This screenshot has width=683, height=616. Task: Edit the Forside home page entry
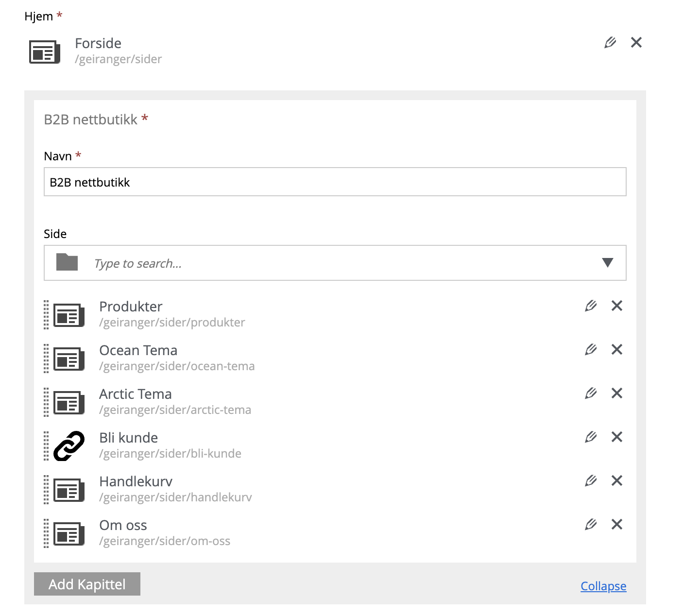(x=610, y=42)
